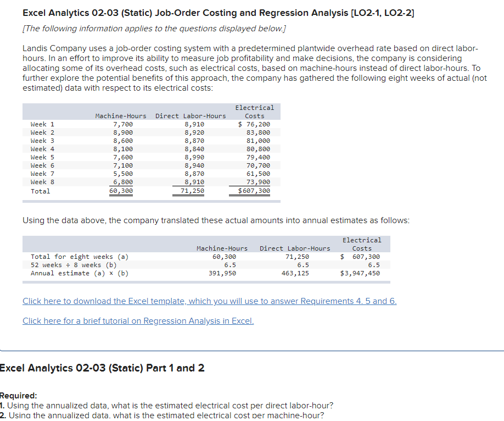This screenshot has height=421, width=504.
Task: Click Week 2 electrical cost 83,800
Action: tap(258, 132)
